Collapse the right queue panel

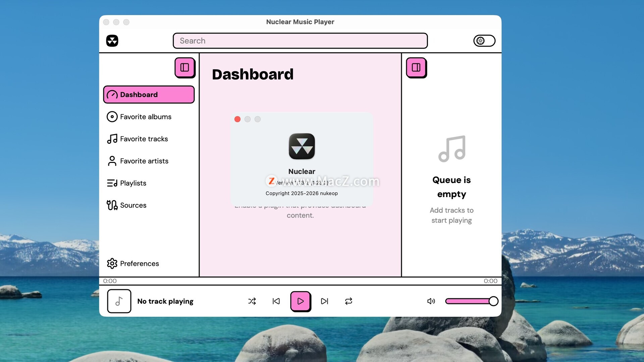tap(416, 67)
